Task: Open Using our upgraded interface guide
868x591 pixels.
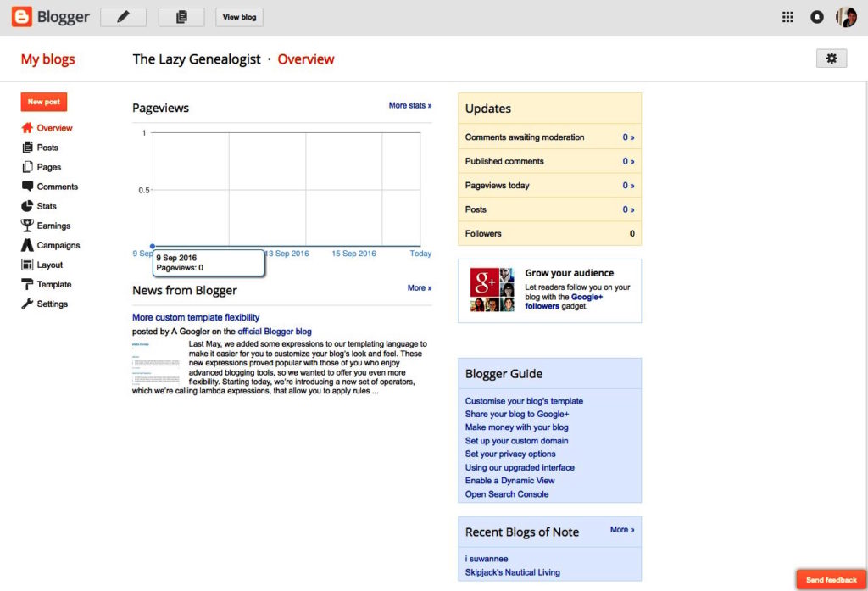Action: click(520, 467)
